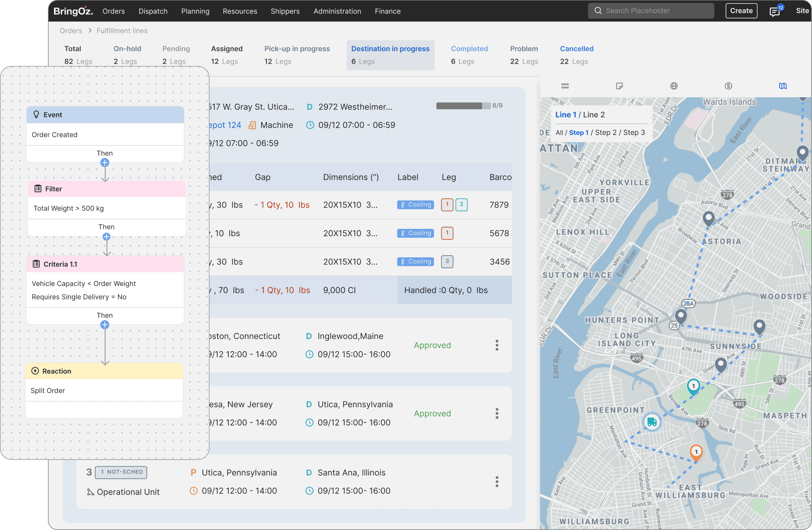Viewport: 812px width, 530px height.
Task: Click the truck marker on the map
Action: point(652,422)
